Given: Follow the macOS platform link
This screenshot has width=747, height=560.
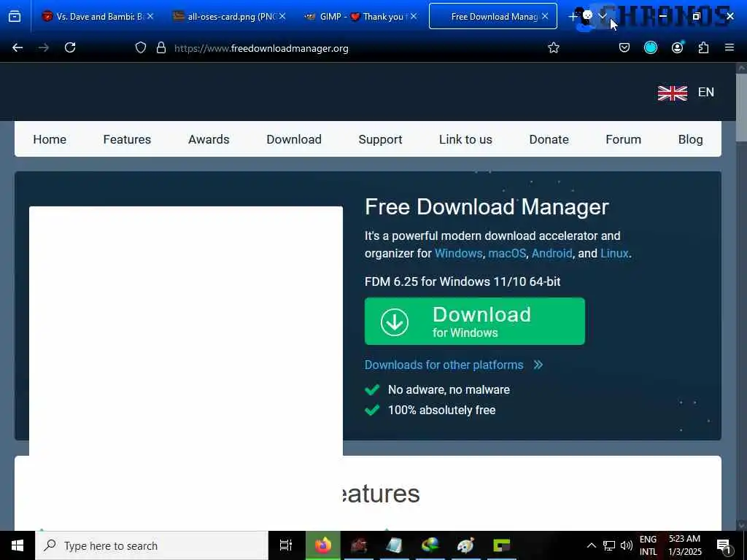Looking at the screenshot, I should [x=507, y=253].
